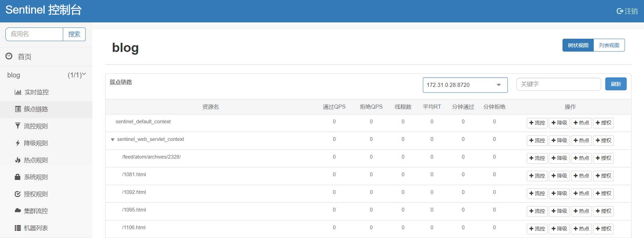This screenshot has width=644, height=238.
Task: Go to 首页 home page
Action: [24, 57]
